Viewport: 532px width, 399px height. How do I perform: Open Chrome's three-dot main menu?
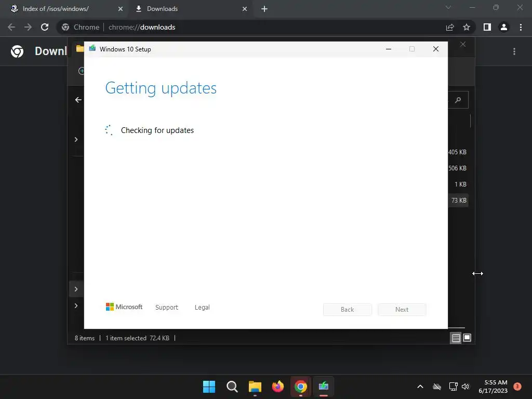(521, 27)
